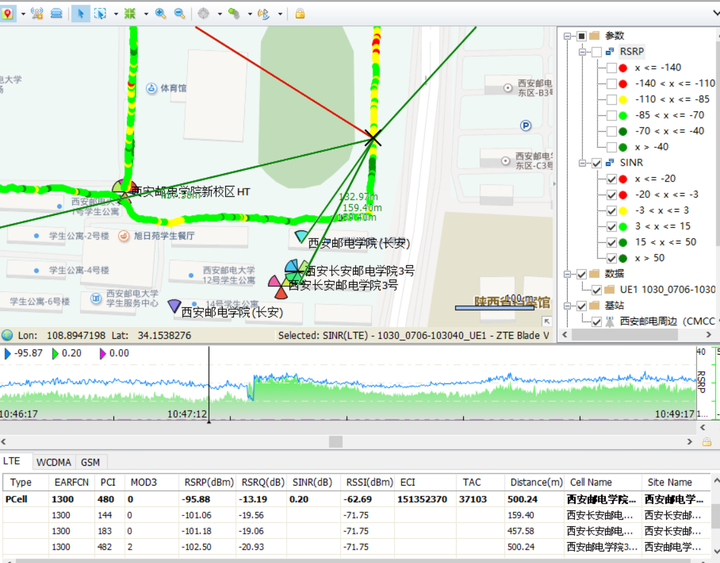720x563 pixels.
Task: Open the layers stack tool
Action: (x=56, y=14)
